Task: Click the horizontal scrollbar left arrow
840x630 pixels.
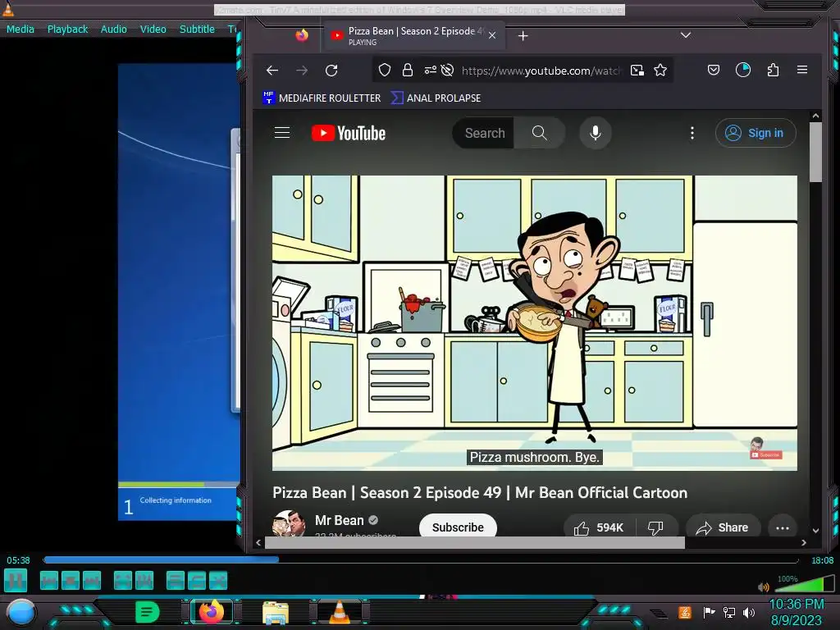Action: pyautogui.click(x=258, y=542)
